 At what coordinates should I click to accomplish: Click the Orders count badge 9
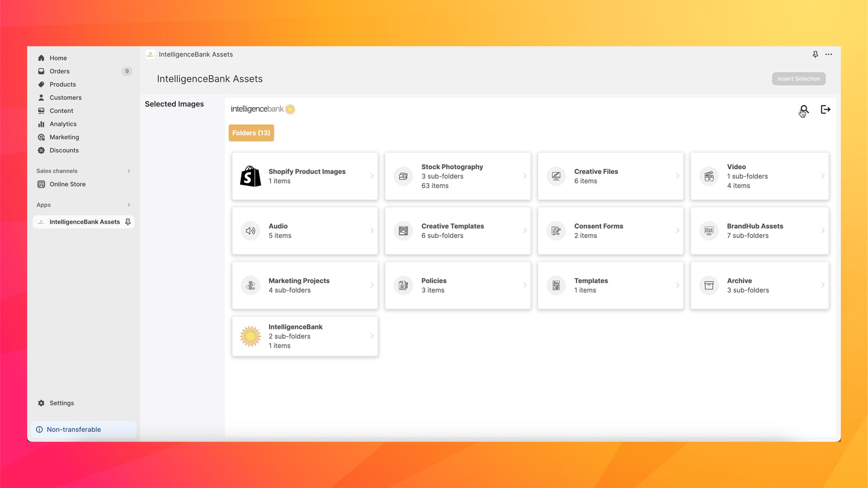[x=127, y=71]
